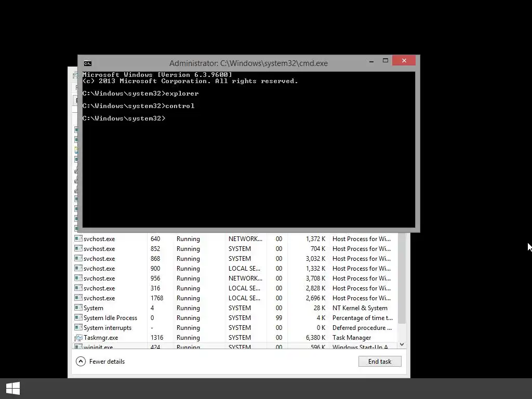Click the CPU value 99
Image resolution: width=532 pixels, height=399 pixels.
coord(279,318)
